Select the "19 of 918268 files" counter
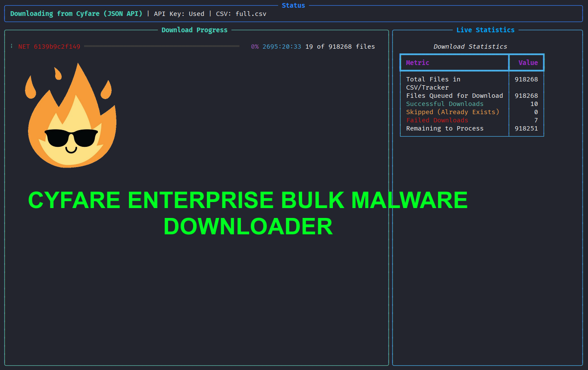 340,47
